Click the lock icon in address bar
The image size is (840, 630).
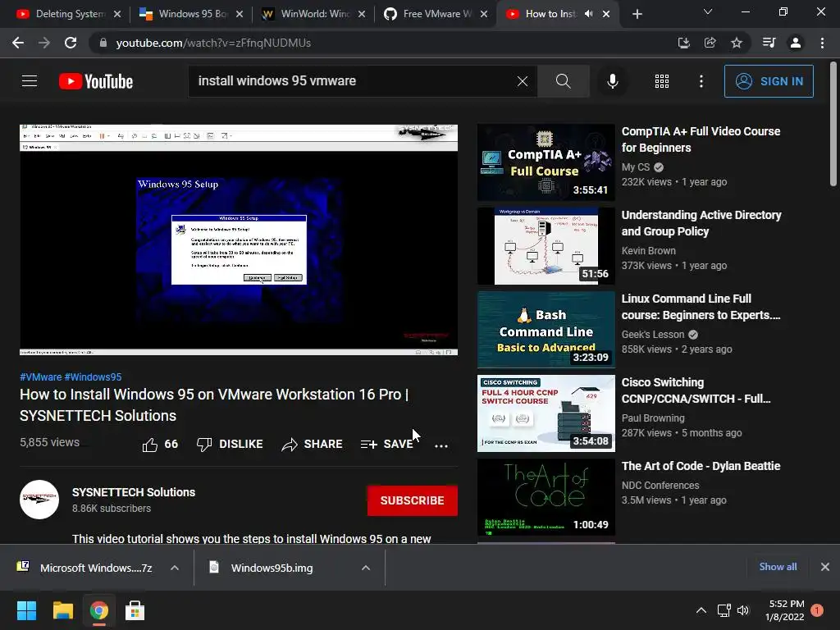click(x=103, y=43)
